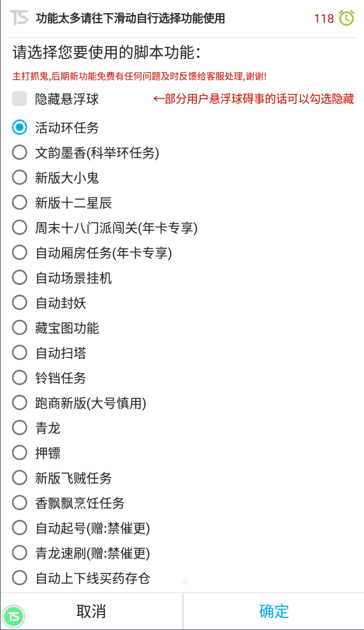Confirm selection with the 确定 button
The height and width of the screenshot is (630, 364).
pyautogui.click(x=274, y=611)
